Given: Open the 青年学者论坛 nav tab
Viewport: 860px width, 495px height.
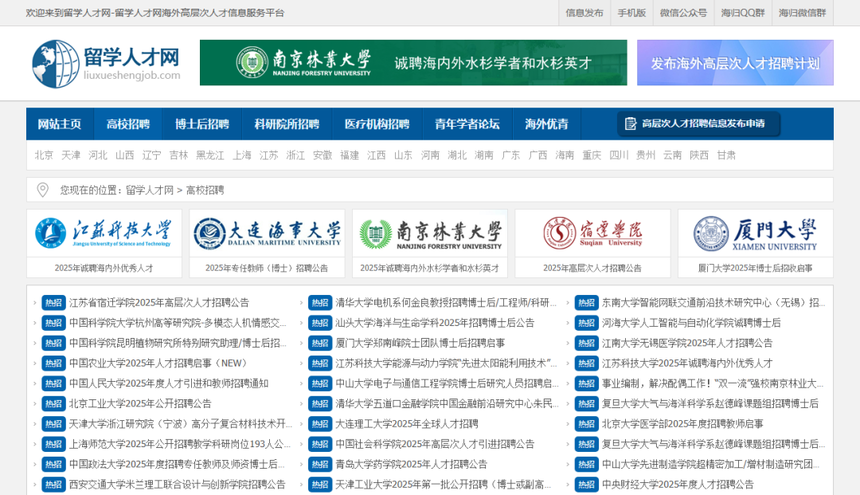Looking at the screenshot, I should 467,124.
